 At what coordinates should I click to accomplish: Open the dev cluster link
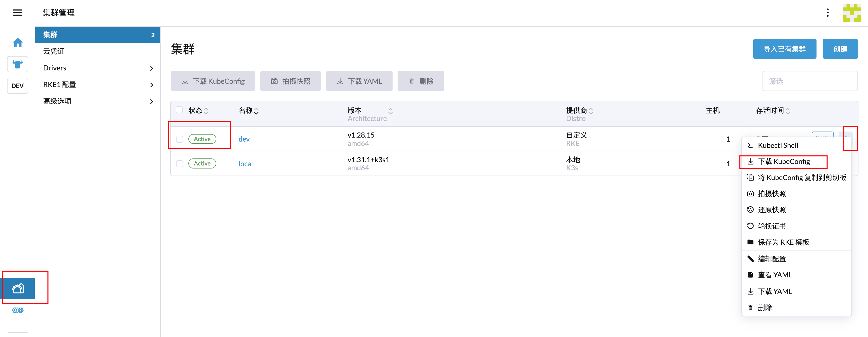pos(244,139)
